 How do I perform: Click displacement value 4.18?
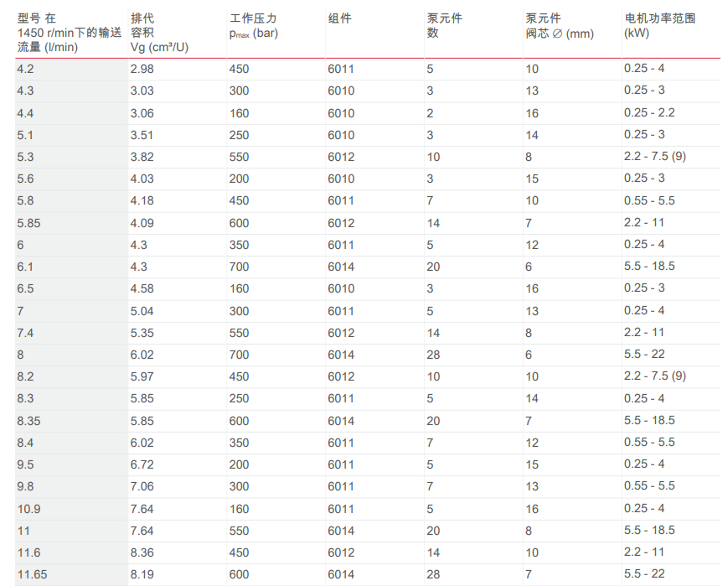pos(142,200)
